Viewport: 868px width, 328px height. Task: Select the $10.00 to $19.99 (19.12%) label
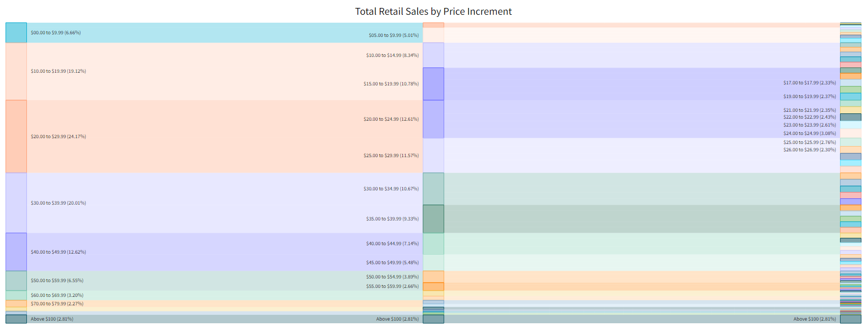[58, 71]
